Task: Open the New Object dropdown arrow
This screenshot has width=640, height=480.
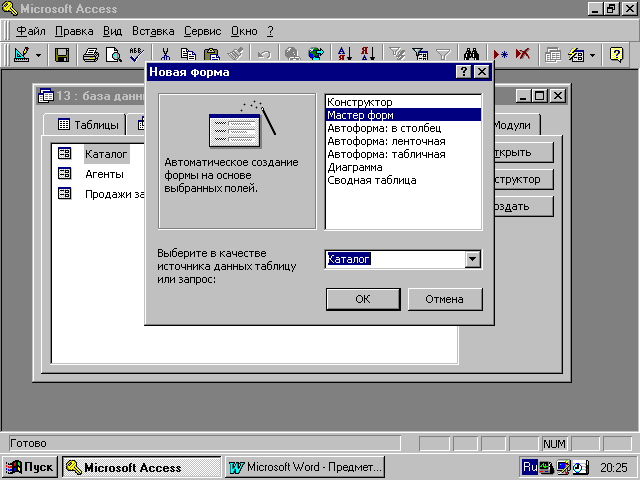Action: 592,55
